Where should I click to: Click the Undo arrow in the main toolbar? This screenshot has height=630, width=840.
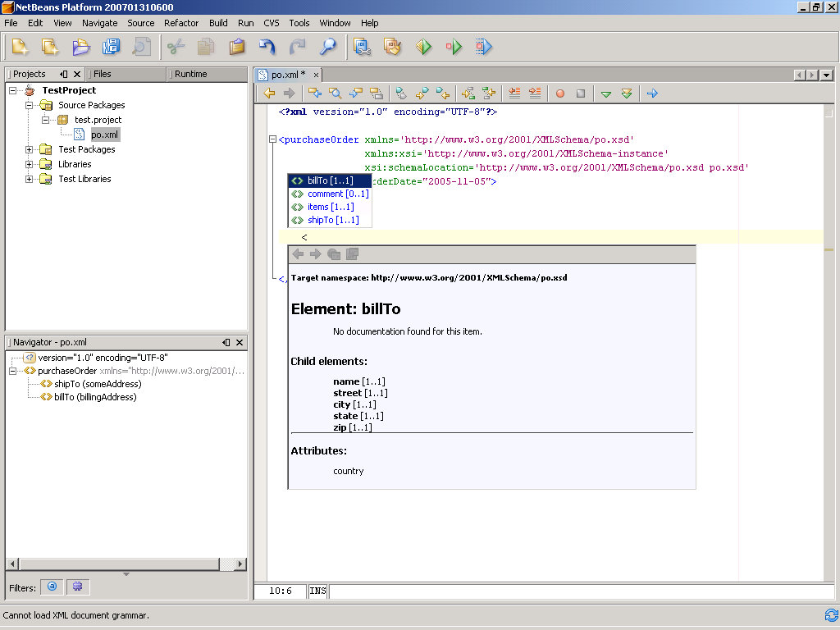point(267,47)
